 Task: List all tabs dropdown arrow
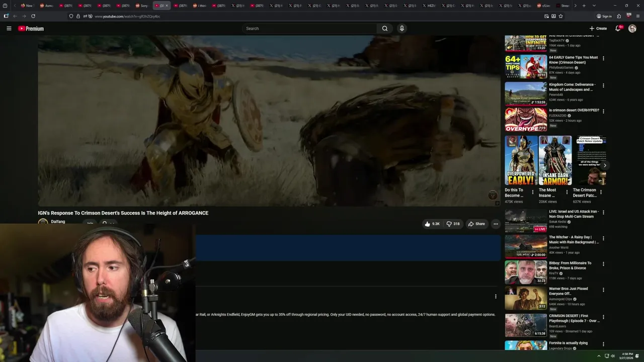pyautogui.click(x=594, y=6)
